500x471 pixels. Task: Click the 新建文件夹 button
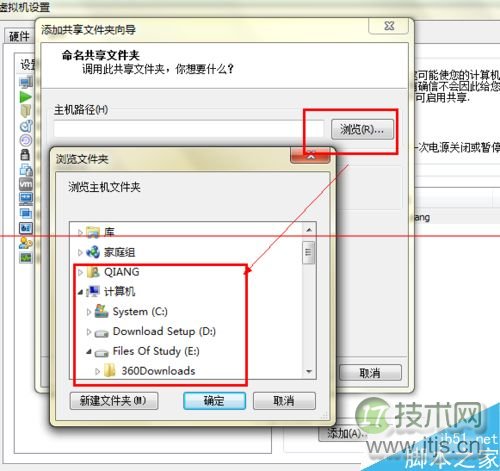(114, 401)
